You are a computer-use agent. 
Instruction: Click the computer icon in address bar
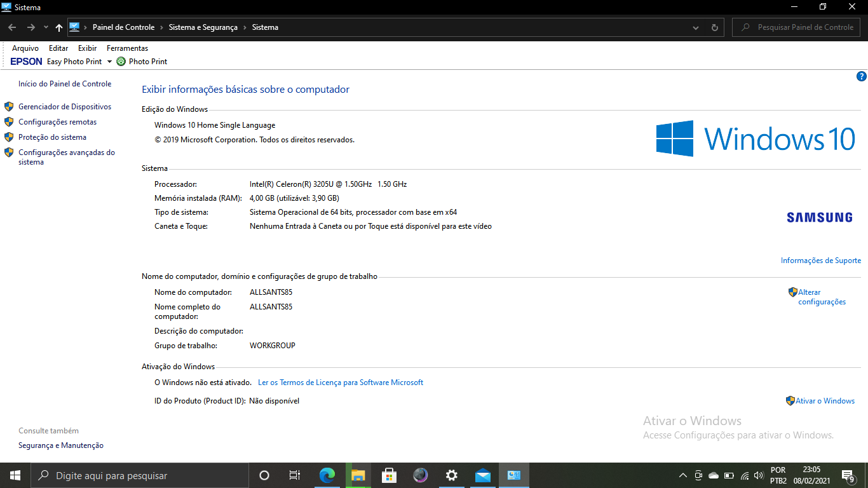click(x=74, y=27)
